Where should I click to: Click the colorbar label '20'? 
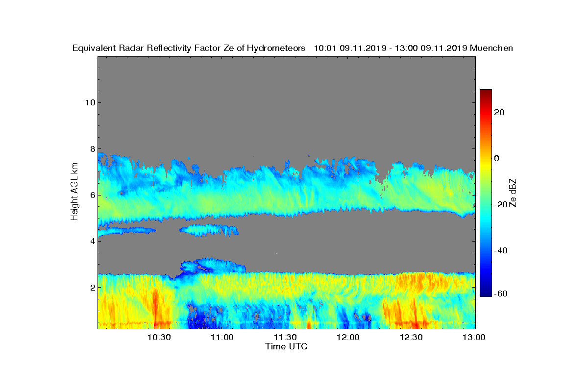point(500,112)
